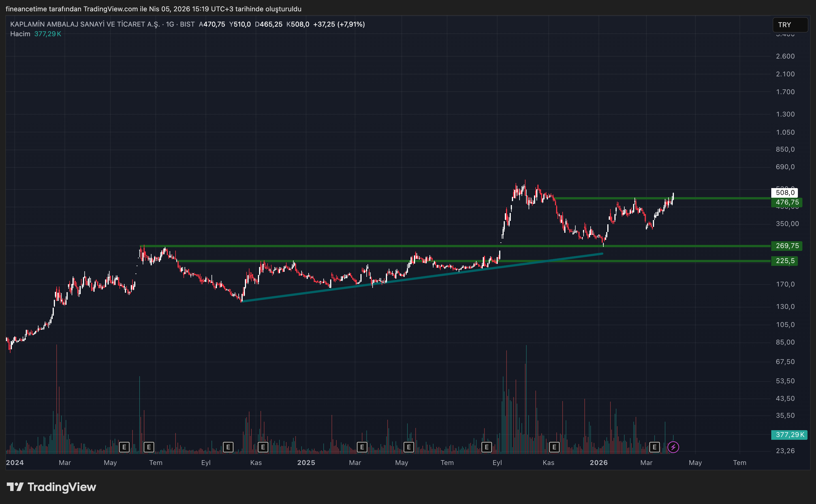Viewport: 816px width, 504px height.
Task: Click the Hacim volume indicator label
Action: click(x=20, y=34)
